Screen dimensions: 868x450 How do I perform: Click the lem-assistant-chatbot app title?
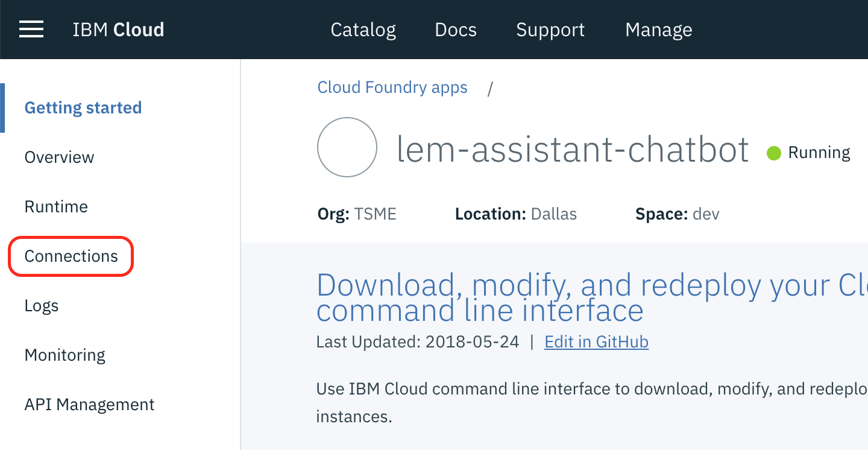pos(573,149)
